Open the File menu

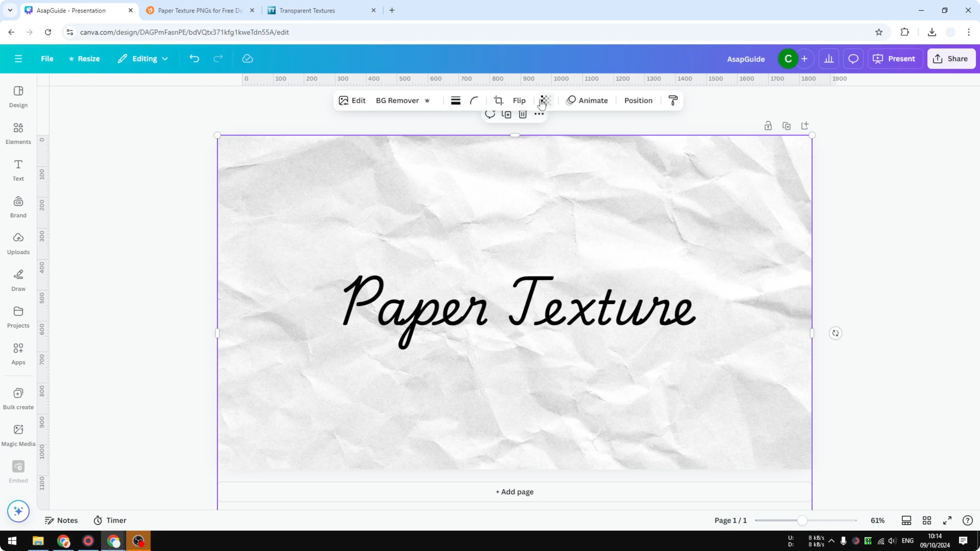point(47,59)
